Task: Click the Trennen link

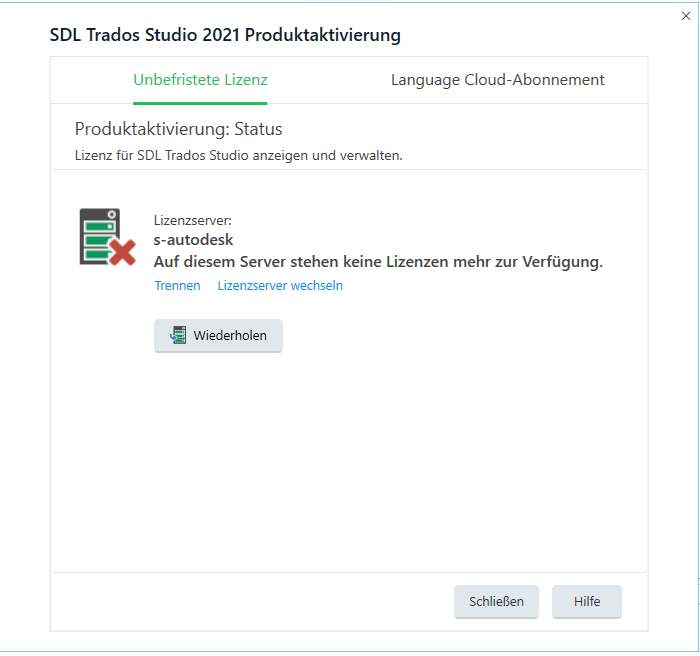Action: (x=177, y=285)
